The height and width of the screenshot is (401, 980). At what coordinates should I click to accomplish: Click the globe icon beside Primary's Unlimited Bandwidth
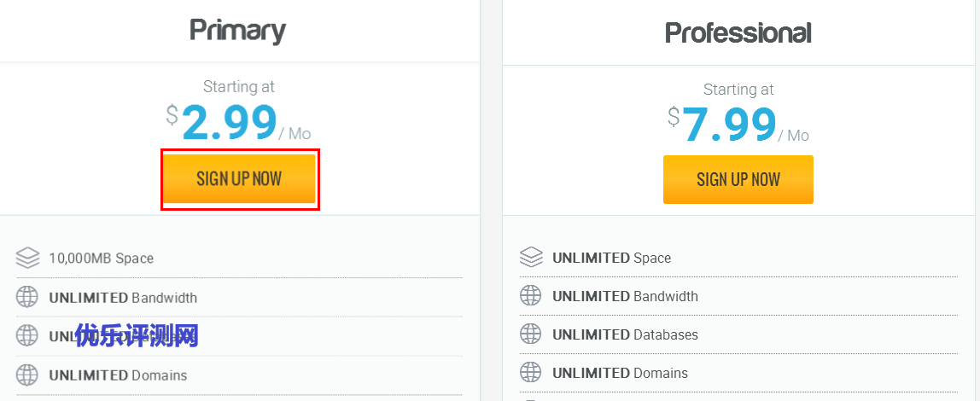click(x=28, y=298)
